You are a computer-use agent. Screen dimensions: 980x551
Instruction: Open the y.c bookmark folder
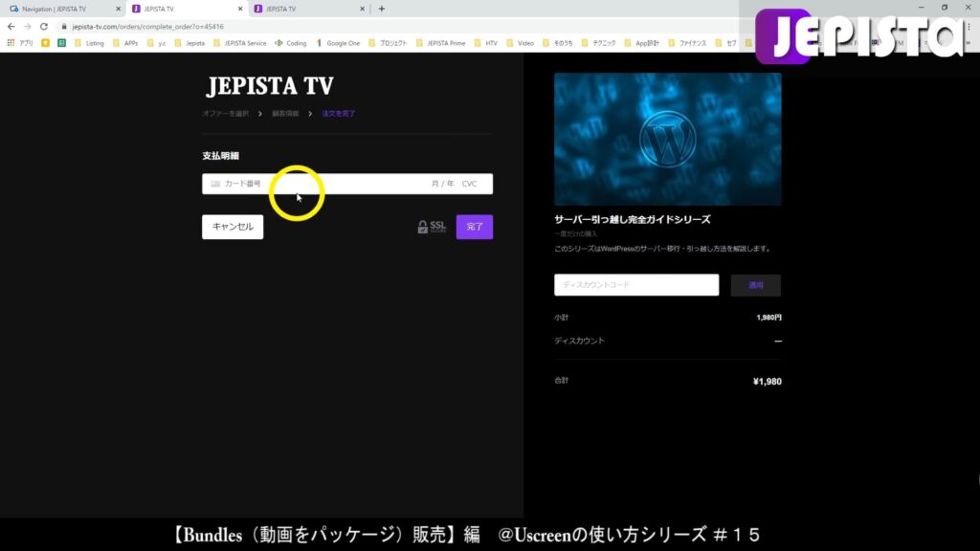click(x=156, y=43)
